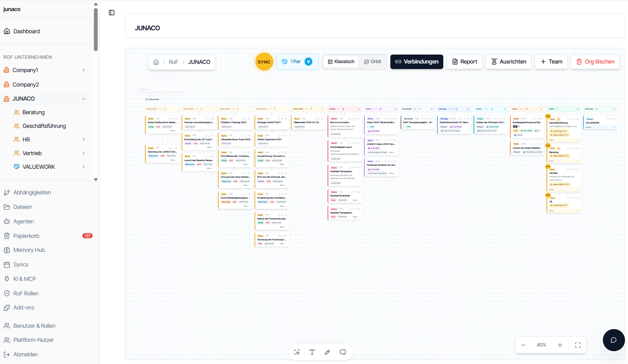
Task: Switch to Klassisch view
Action: coord(341,62)
